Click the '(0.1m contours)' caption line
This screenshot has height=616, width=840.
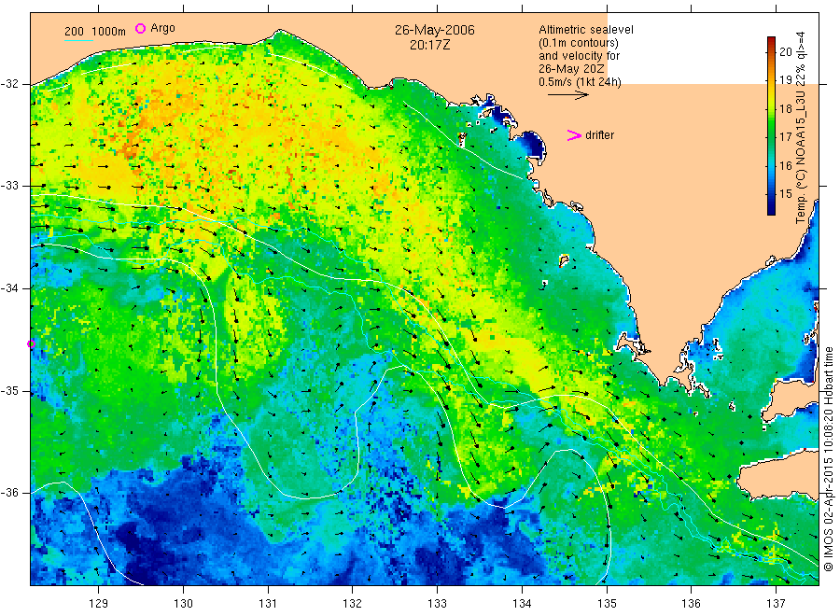point(579,43)
